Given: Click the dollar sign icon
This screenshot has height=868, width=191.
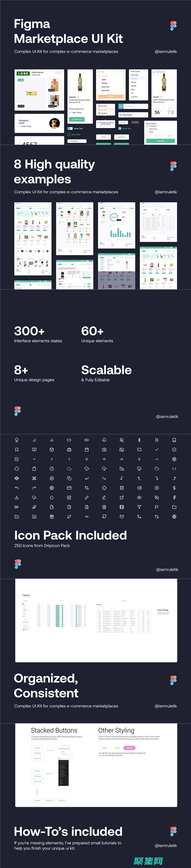Looking at the screenshot, I should pyautogui.click(x=174, y=488).
